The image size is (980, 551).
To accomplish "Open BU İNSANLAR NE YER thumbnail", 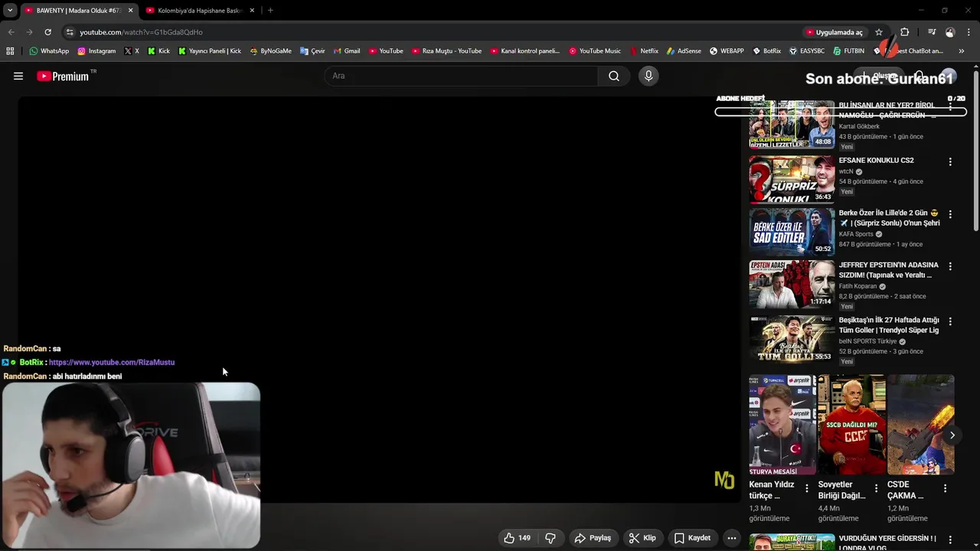I will pyautogui.click(x=792, y=125).
